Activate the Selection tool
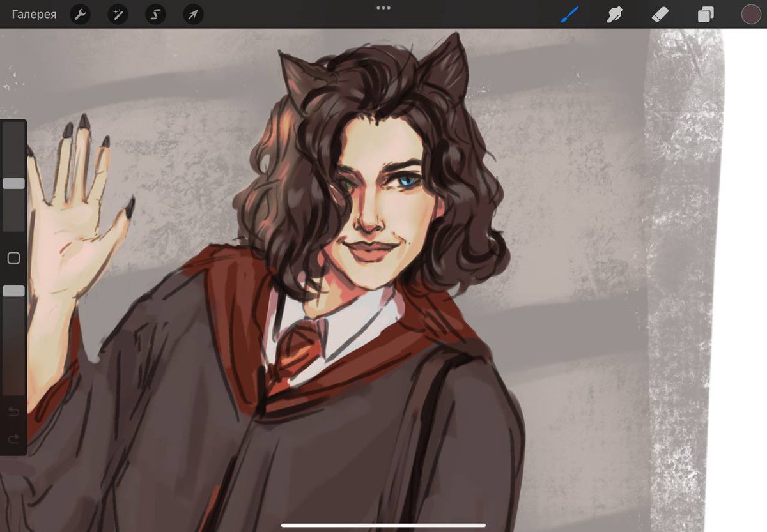 pyautogui.click(x=155, y=14)
